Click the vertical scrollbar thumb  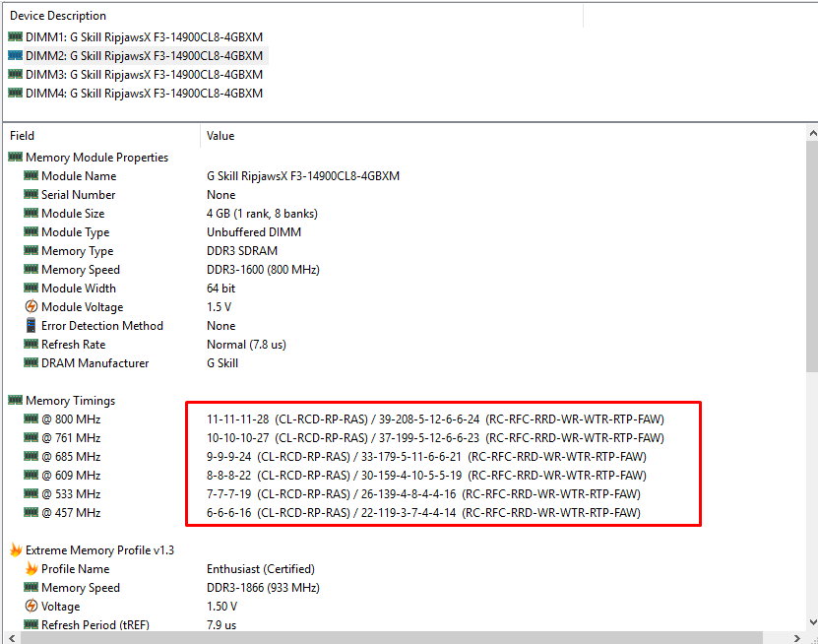(x=812, y=256)
